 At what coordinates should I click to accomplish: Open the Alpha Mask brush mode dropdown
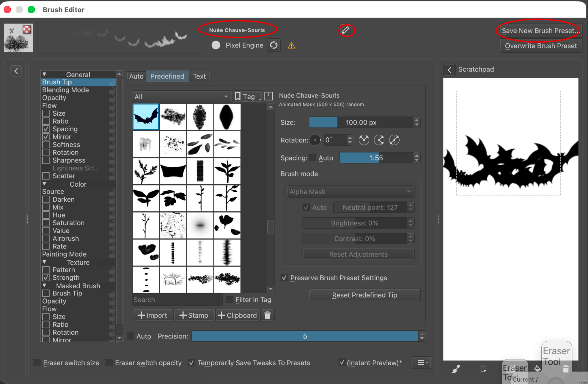(x=350, y=192)
